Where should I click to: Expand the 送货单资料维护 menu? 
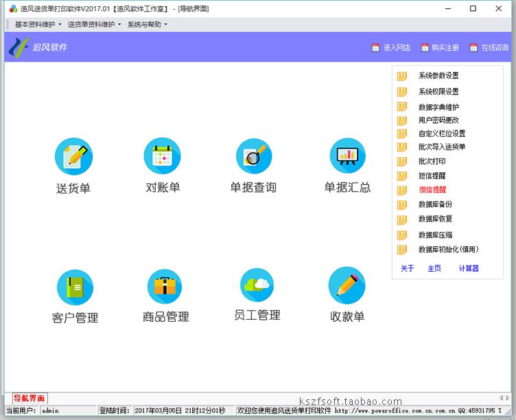(x=94, y=24)
